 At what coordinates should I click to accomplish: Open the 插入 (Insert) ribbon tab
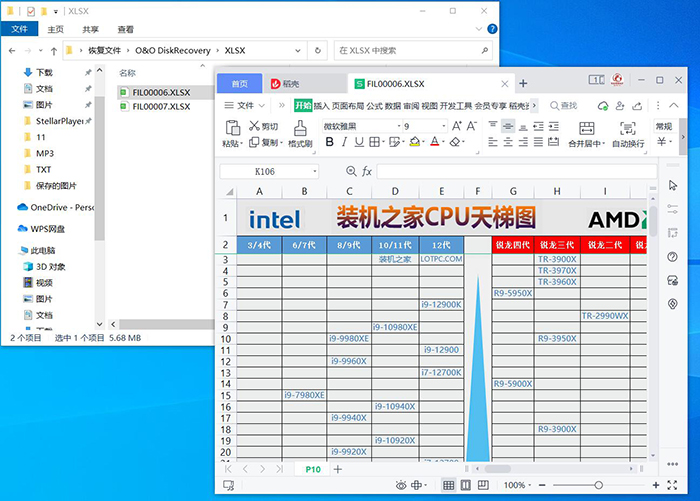(x=321, y=105)
